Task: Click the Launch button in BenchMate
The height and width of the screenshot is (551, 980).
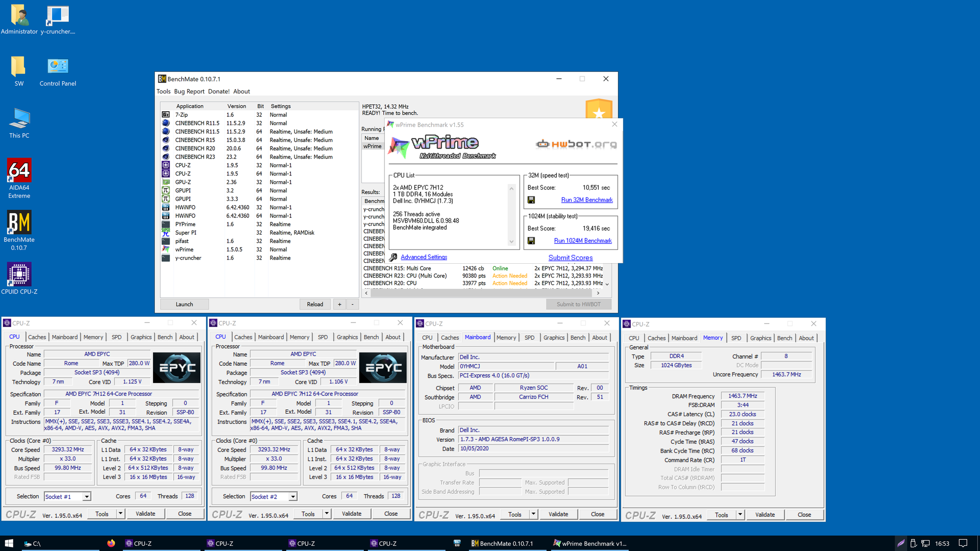Action: (x=184, y=304)
